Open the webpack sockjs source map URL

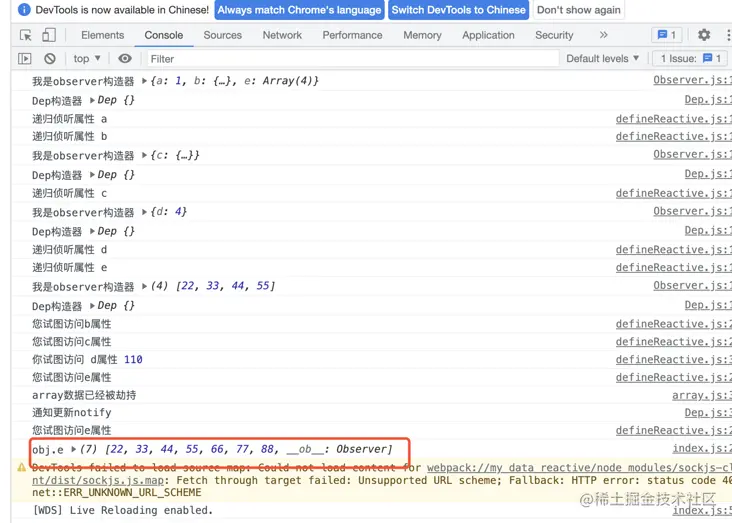pyautogui.click(x=579, y=468)
